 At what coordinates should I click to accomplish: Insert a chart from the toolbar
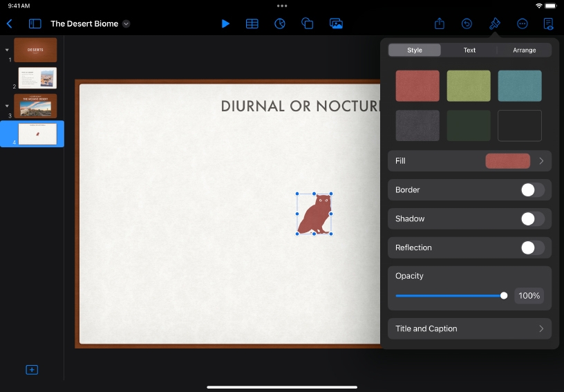(x=280, y=24)
